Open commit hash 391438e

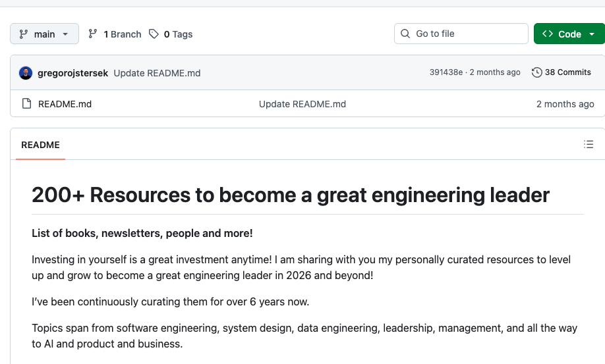tap(446, 72)
